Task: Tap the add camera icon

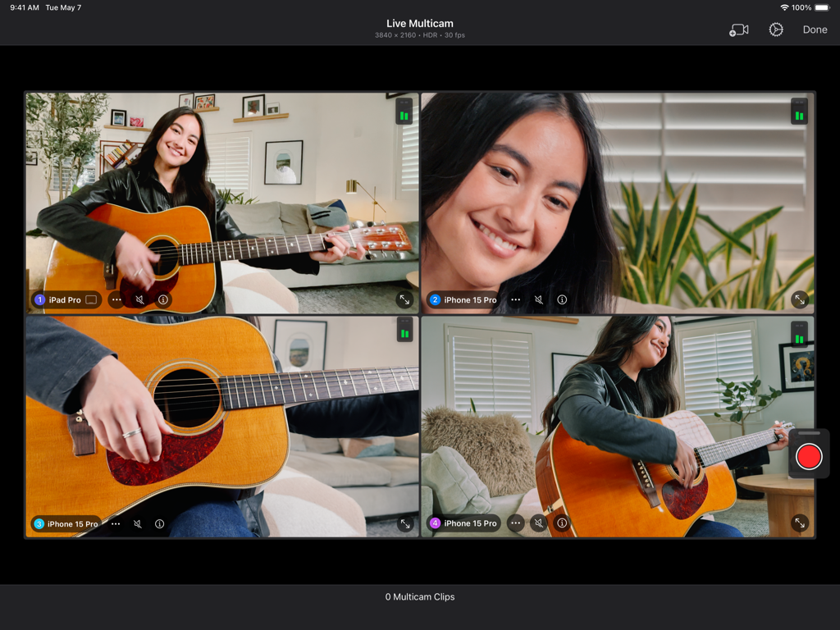Action: click(x=739, y=30)
